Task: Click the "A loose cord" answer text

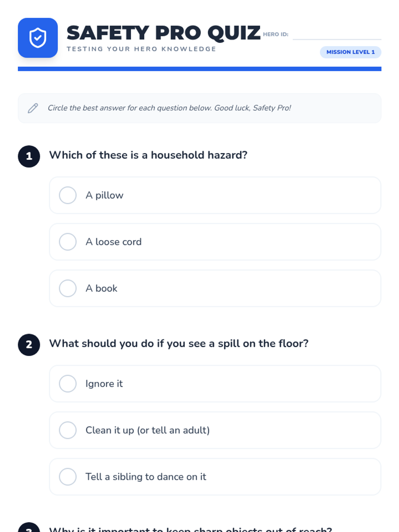Action: pos(113,242)
